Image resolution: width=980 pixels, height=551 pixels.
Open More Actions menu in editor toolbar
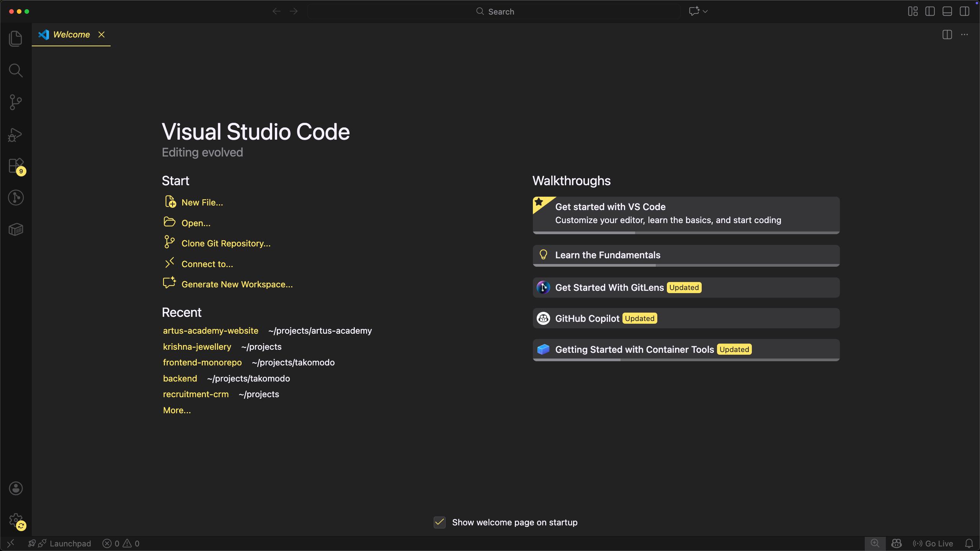point(965,34)
